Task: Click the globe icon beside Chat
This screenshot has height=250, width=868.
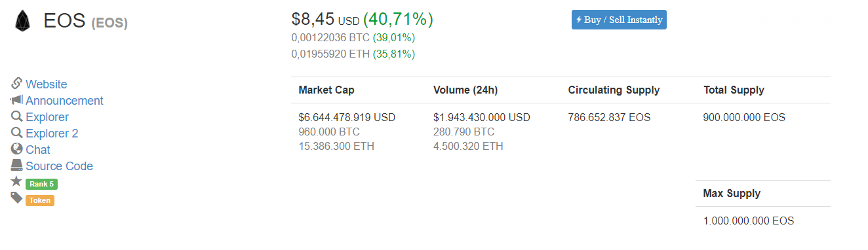Action: pos(17,149)
